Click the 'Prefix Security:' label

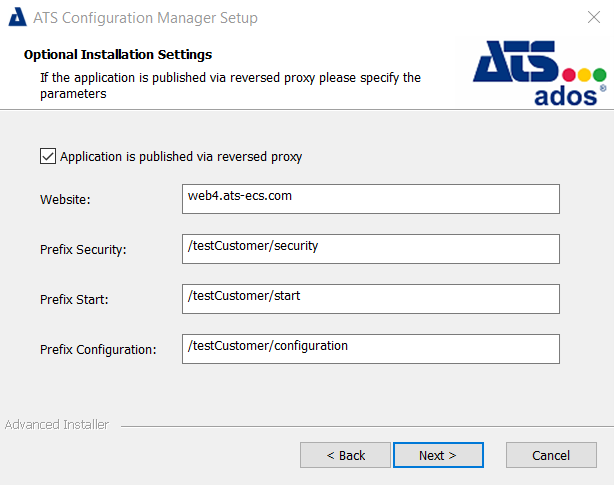(83, 250)
